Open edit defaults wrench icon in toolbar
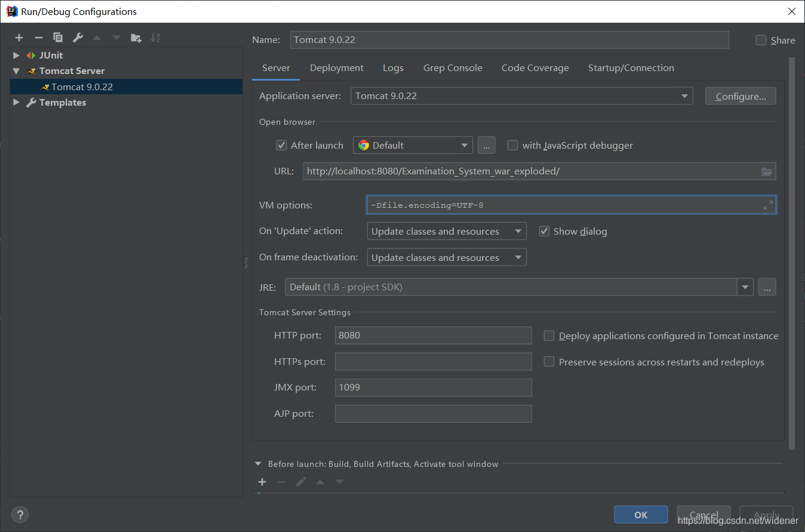 pos(78,38)
